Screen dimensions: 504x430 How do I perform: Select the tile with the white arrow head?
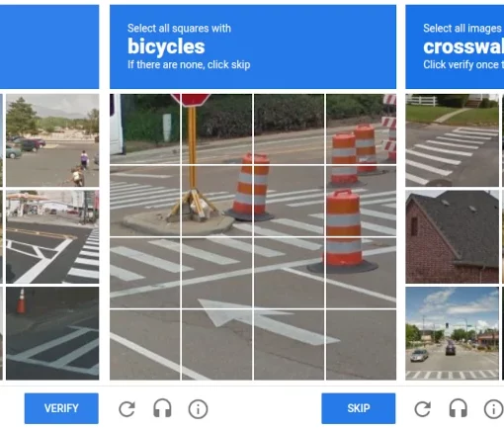216,345
